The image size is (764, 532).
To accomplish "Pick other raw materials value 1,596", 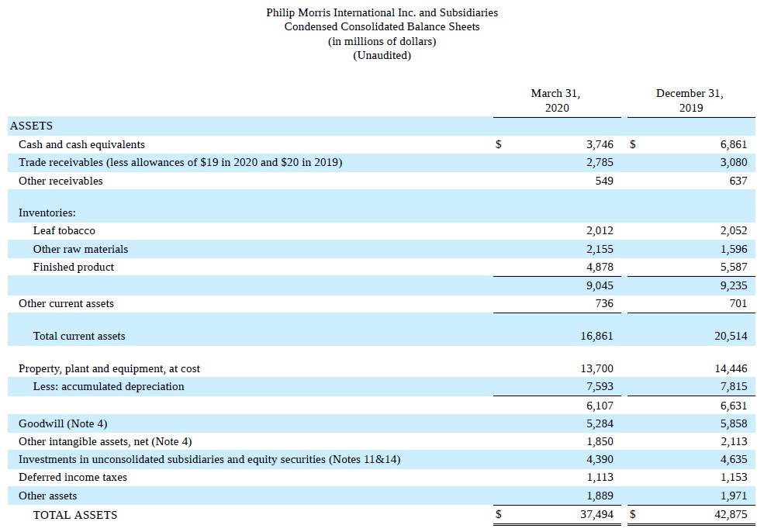I will coord(734,250).
